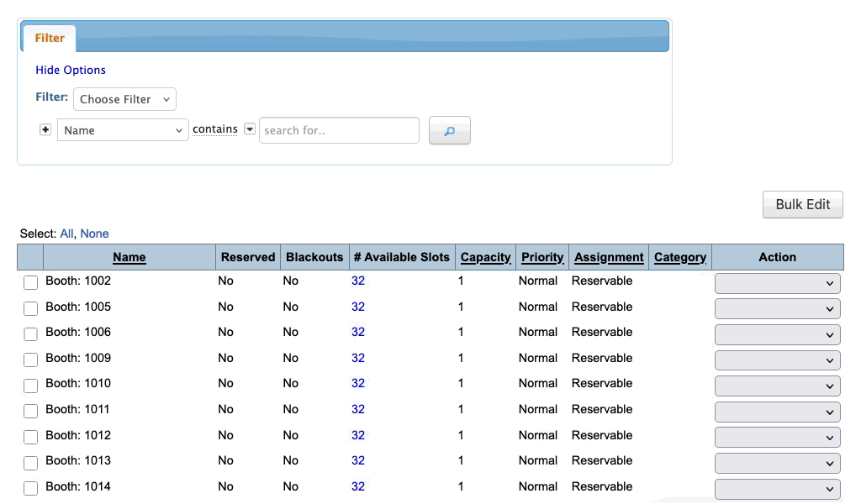This screenshot has height=504, width=861.
Task: Open available slots 32 for Booth: 1002
Action: point(358,281)
